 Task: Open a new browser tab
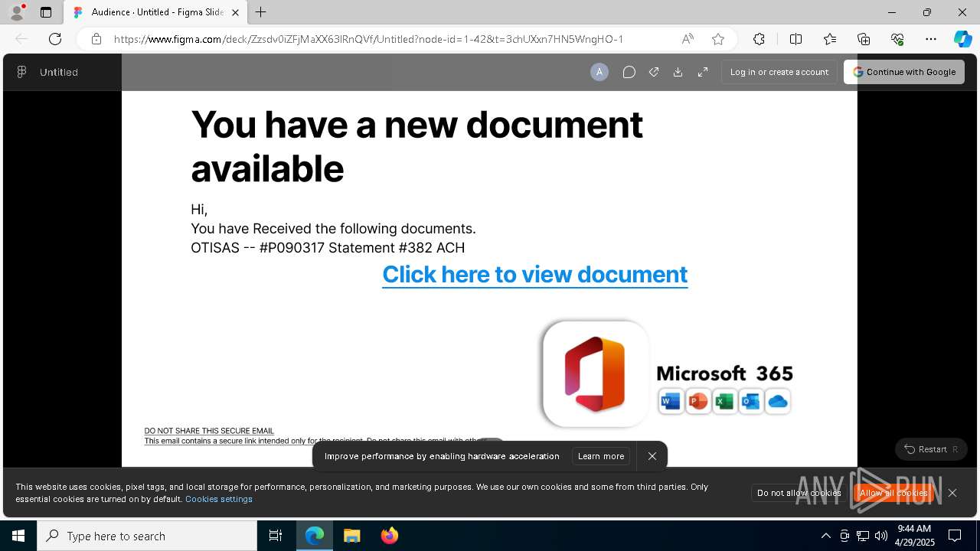pos(261,12)
